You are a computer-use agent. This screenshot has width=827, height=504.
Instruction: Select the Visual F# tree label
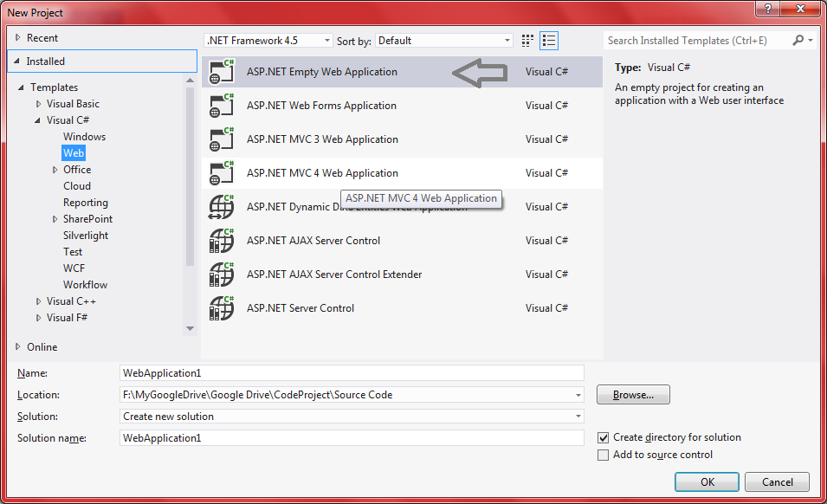pos(67,318)
